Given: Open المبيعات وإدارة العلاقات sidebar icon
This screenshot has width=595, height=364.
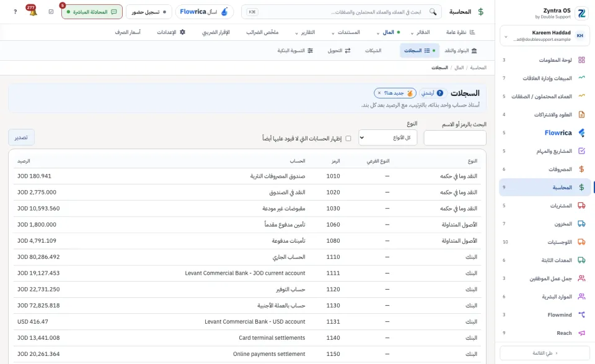Looking at the screenshot, I should (x=581, y=78).
